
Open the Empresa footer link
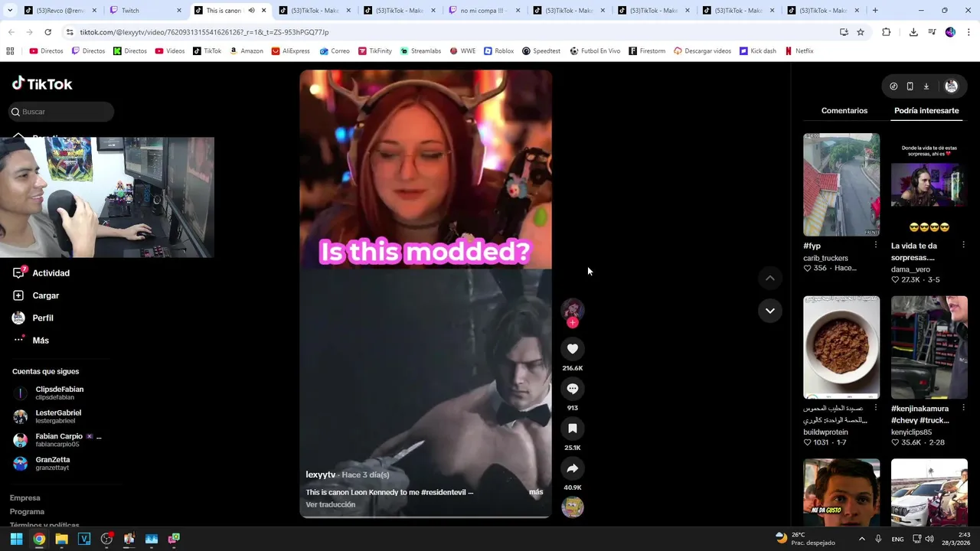(x=24, y=498)
